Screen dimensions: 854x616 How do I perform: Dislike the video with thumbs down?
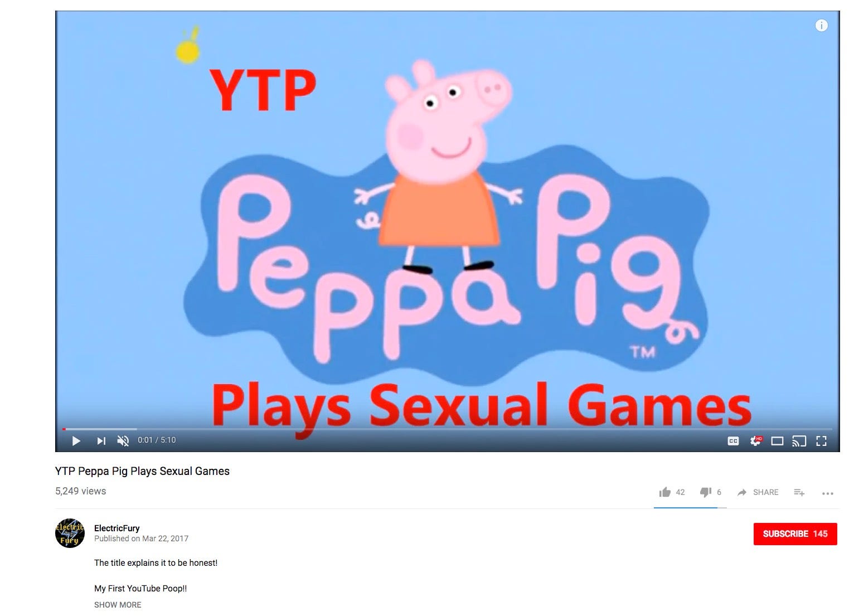pyautogui.click(x=711, y=492)
